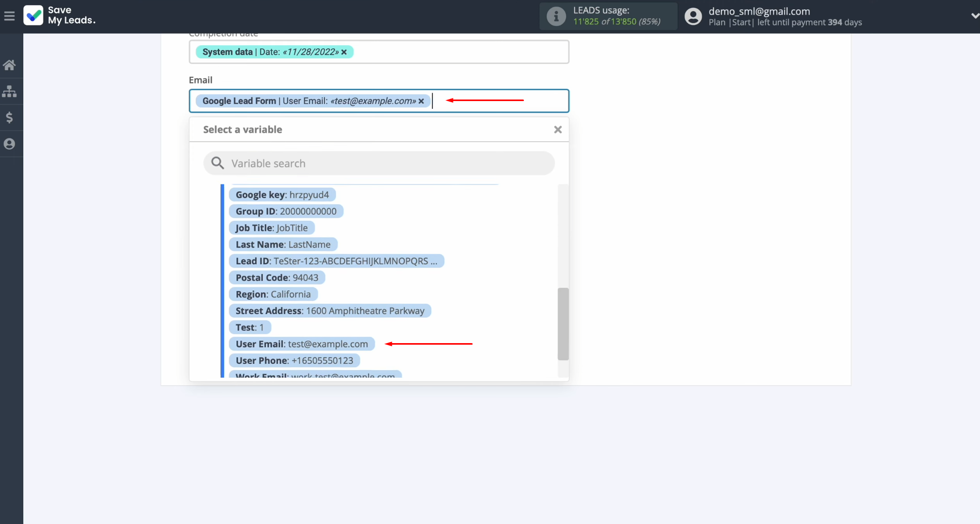Open the profile sidebar icon
Viewport: 980px width, 524px height.
[x=9, y=144]
